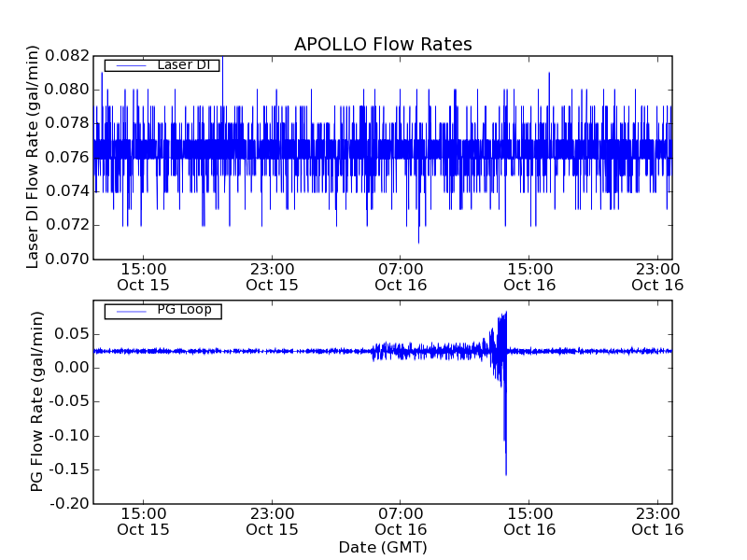Click "07:00 Oct 16" under the Laser DI plot
The height and width of the screenshot is (560, 747).
(x=401, y=277)
